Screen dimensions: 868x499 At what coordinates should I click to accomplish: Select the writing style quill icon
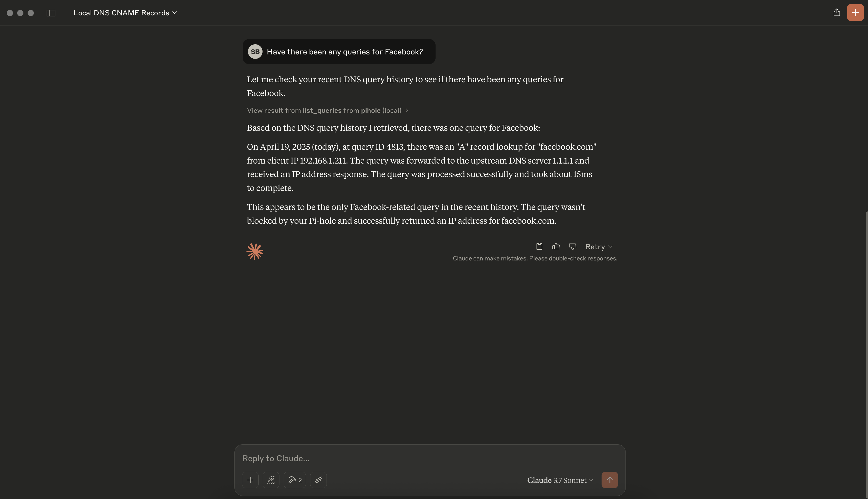click(271, 480)
